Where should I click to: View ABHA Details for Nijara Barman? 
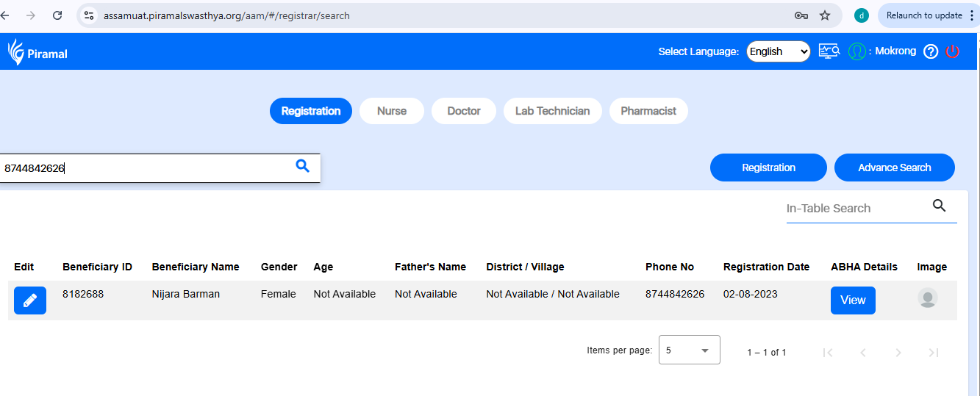(x=853, y=300)
